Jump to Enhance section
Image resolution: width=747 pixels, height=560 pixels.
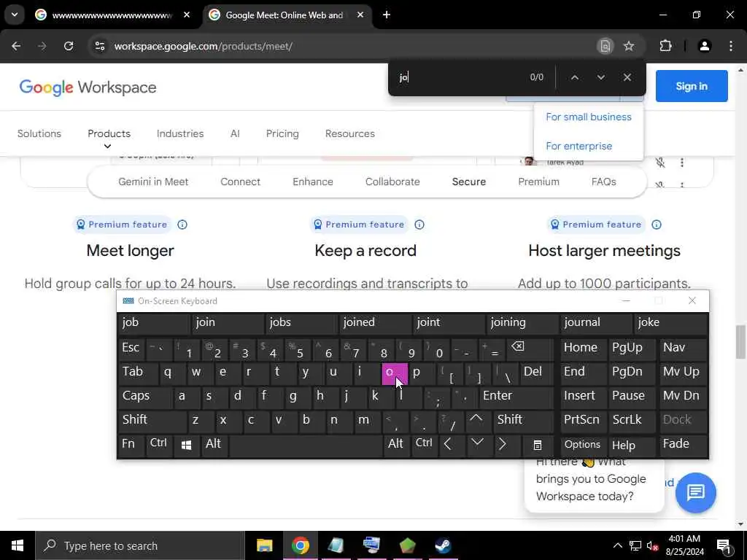pos(313,182)
